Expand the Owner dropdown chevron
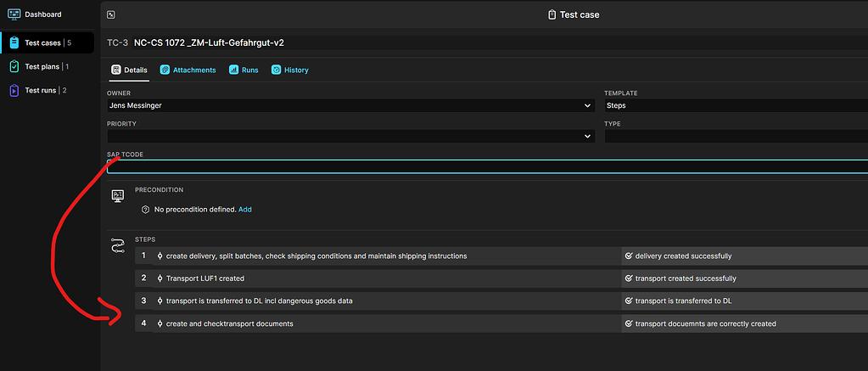 pos(587,105)
